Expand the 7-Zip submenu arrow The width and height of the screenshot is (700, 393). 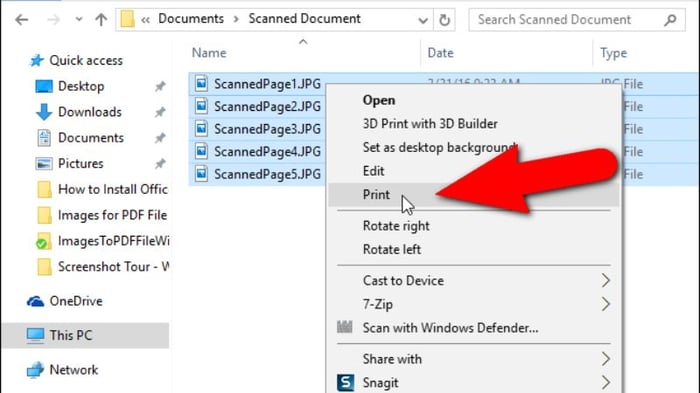[x=605, y=304]
